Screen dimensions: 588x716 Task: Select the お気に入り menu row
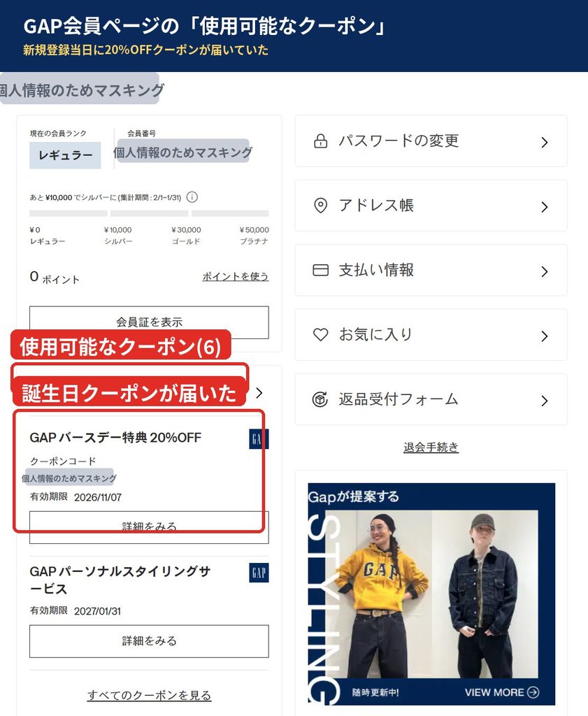[x=431, y=335]
